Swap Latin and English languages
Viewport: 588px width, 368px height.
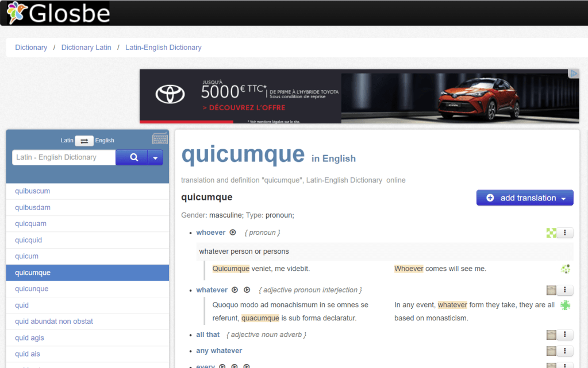pyautogui.click(x=84, y=141)
